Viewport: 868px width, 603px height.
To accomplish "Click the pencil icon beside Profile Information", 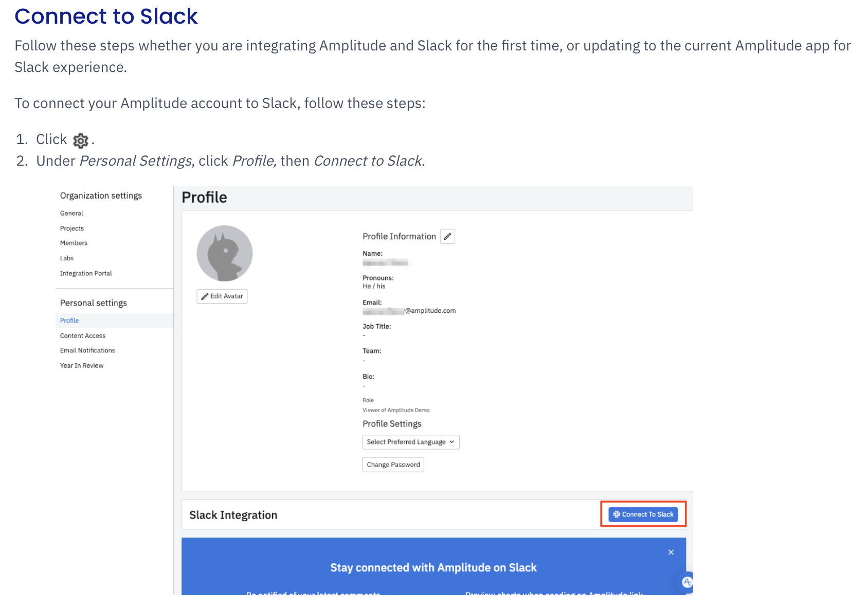I will click(x=447, y=237).
